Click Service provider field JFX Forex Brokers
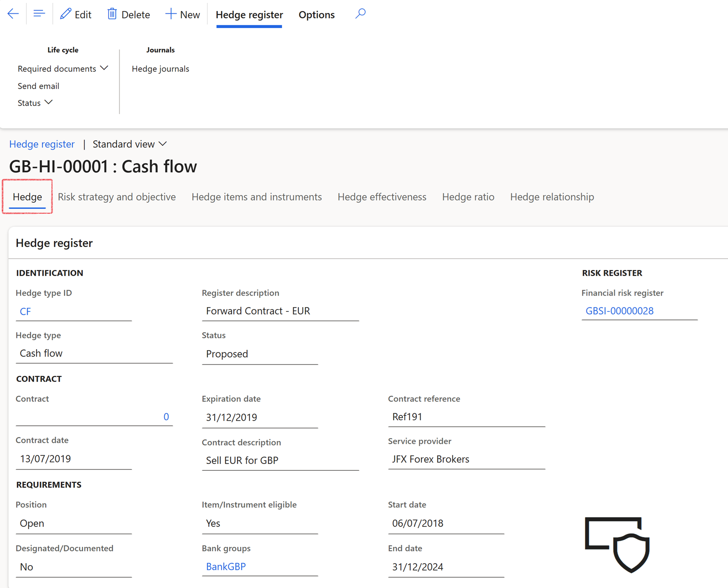This screenshot has width=728, height=588. 467,459
